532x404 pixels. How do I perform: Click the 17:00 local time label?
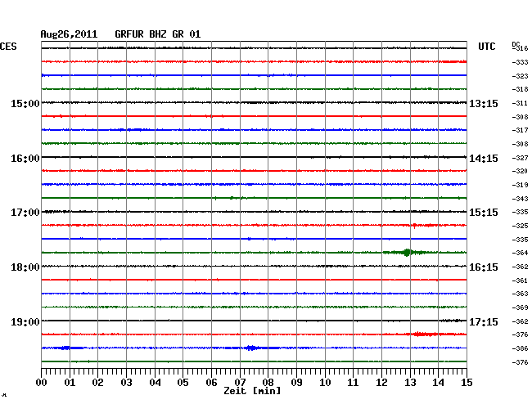tap(25, 213)
